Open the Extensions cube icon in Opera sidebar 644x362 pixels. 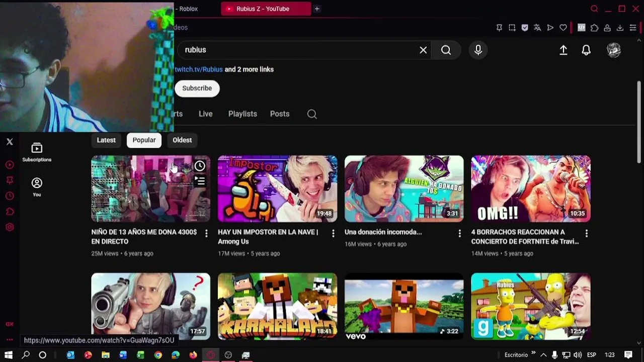click(x=10, y=212)
